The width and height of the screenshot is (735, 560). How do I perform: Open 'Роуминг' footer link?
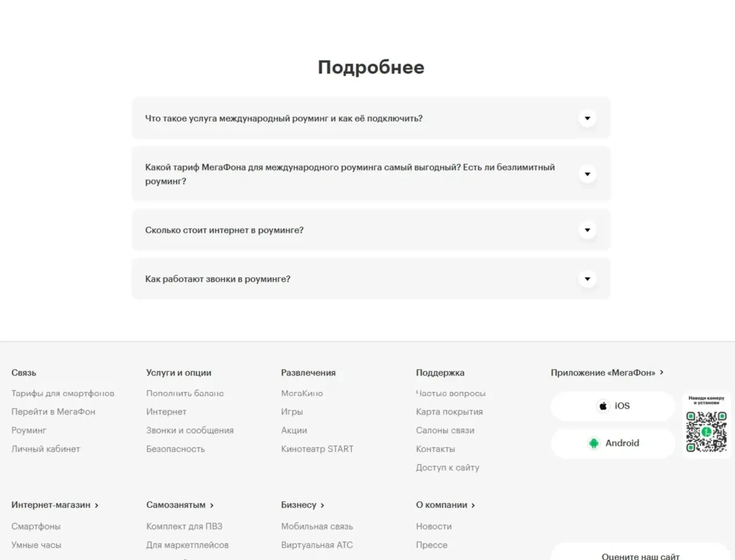(29, 430)
